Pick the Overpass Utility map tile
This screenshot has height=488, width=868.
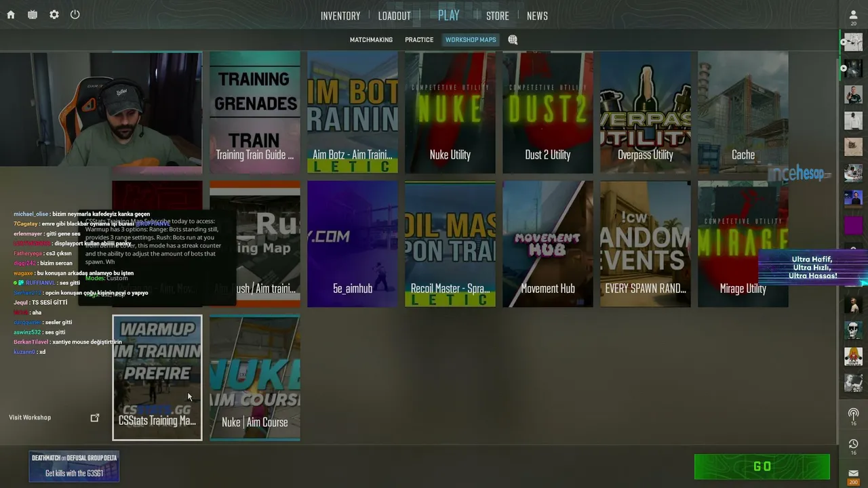[646, 113]
